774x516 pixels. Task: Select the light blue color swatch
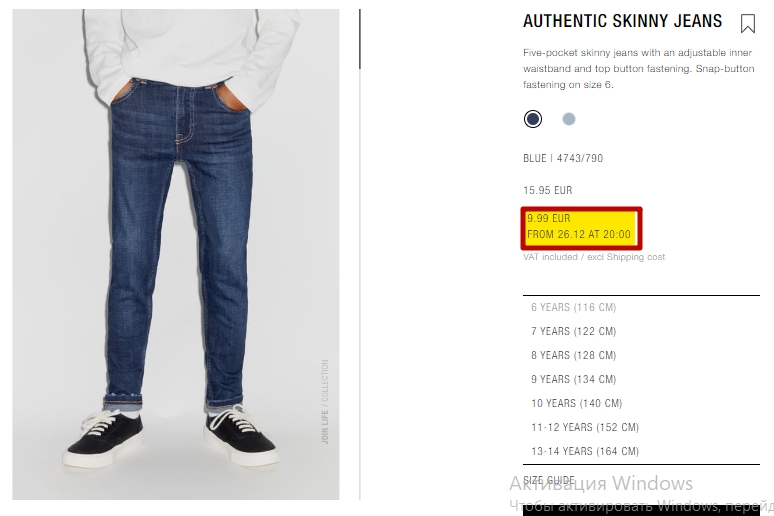click(569, 119)
